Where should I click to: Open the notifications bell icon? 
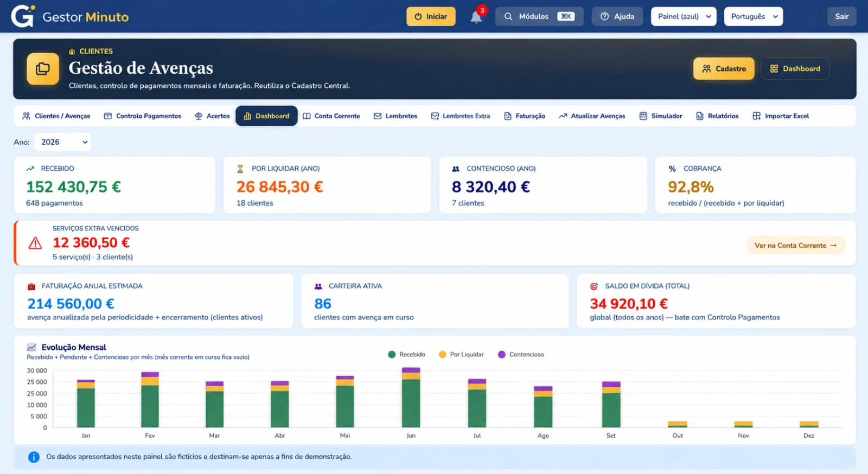coord(476,17)
